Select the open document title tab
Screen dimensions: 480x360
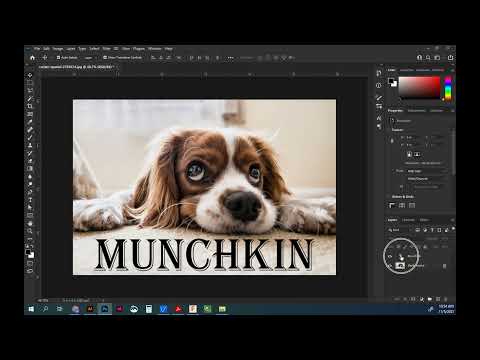[76, 67]
